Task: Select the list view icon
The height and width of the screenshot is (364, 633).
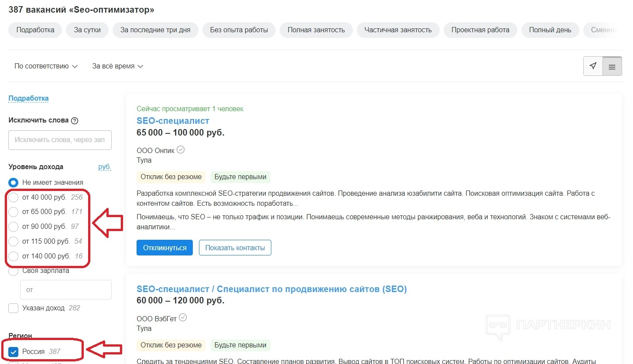Action: pos(612,67)
